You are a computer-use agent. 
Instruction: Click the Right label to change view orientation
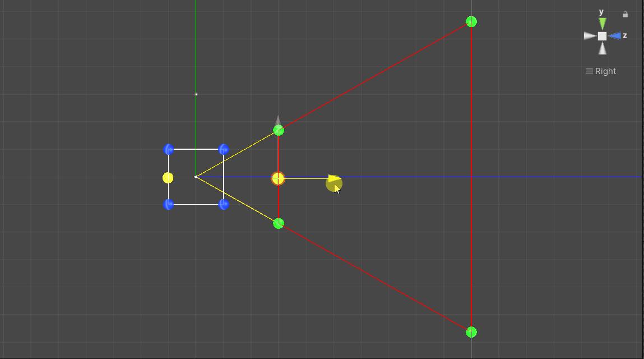click(606, 71)
